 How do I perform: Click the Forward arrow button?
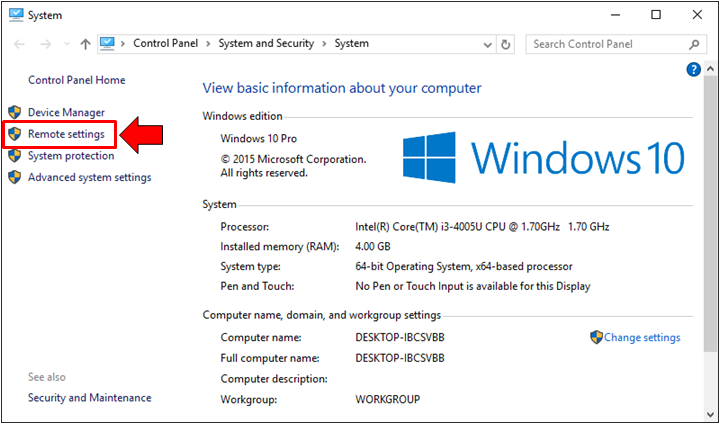coord(45,45)
